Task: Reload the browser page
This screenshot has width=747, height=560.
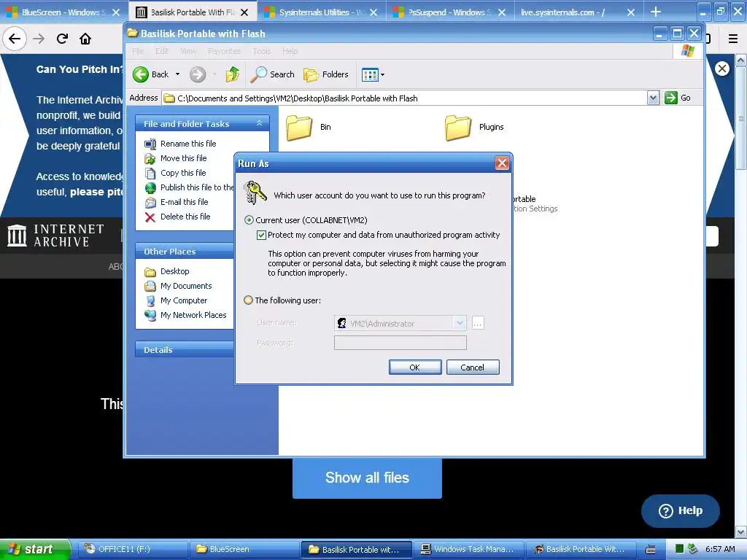Action: coord(62,39)
